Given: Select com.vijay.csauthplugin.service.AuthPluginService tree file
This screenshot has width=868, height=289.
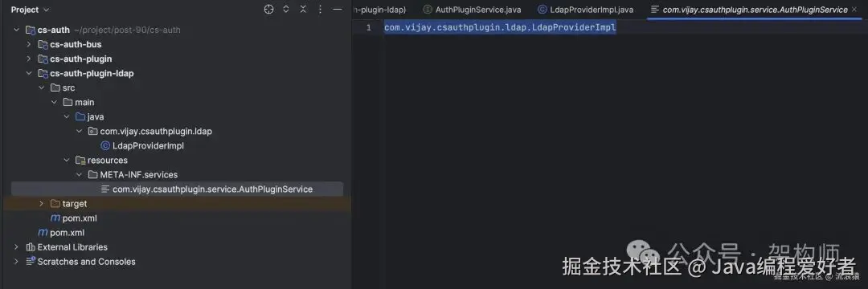Looking at the screenshot, I should (x=212, y=189).
